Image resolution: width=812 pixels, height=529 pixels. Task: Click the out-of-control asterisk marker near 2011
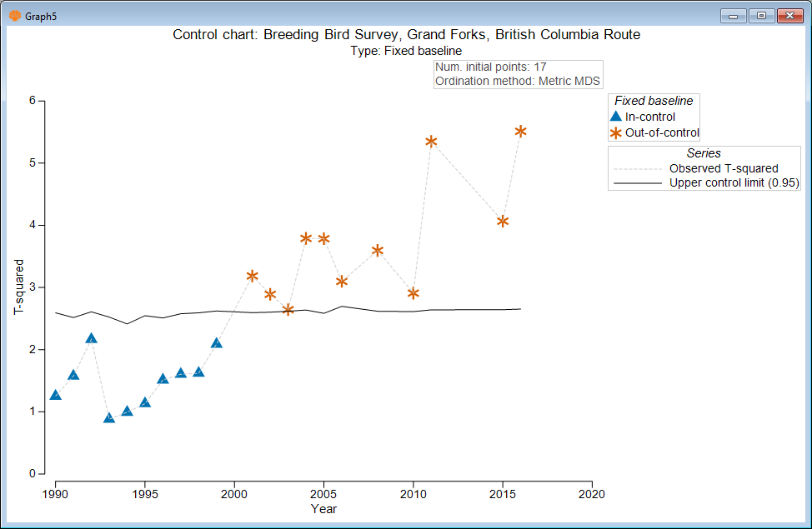430,142
